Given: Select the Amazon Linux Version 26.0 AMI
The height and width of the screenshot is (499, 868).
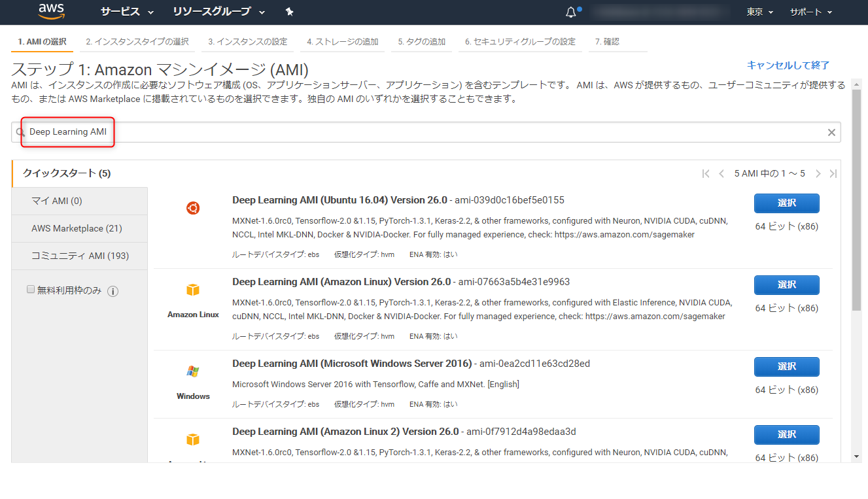Looking at the screenshot, I should pos(787,284).
